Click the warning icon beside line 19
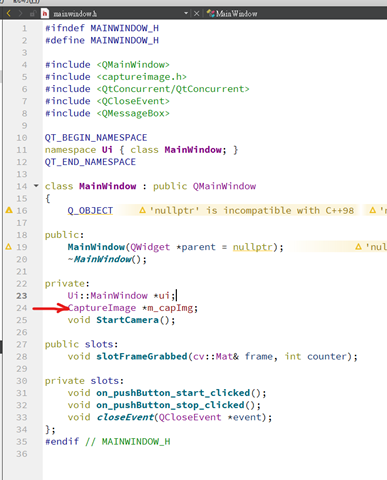This screenshot has height=480, width=387. click(9, 247)
